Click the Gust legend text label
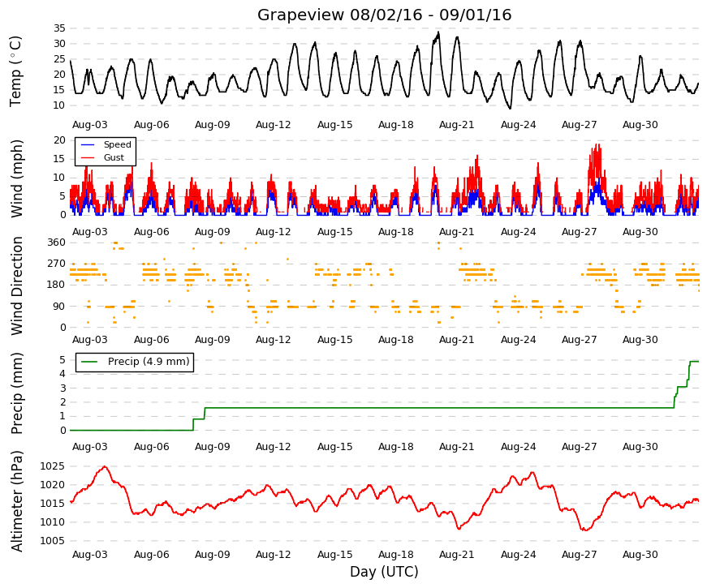Screen dimensions: 707x588 pos(114,157)
